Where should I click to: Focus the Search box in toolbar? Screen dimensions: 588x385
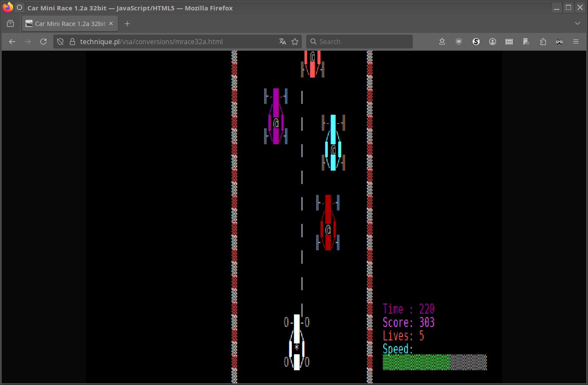[x=359, y=42]
